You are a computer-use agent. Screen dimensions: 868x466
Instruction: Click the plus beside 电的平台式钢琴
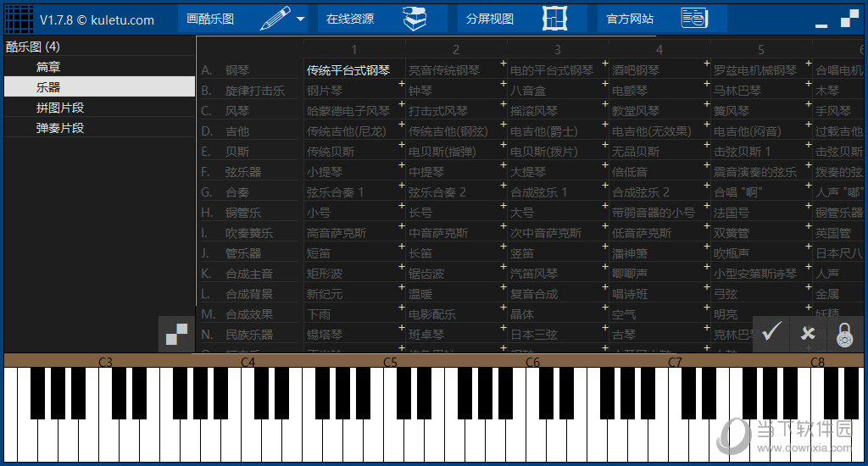(605, 63)
